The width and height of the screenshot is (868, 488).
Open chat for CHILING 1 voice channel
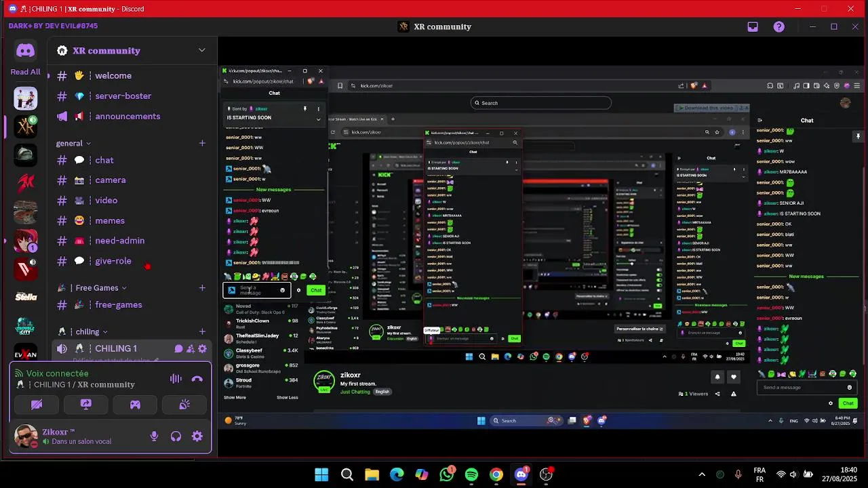coord(179,349)
